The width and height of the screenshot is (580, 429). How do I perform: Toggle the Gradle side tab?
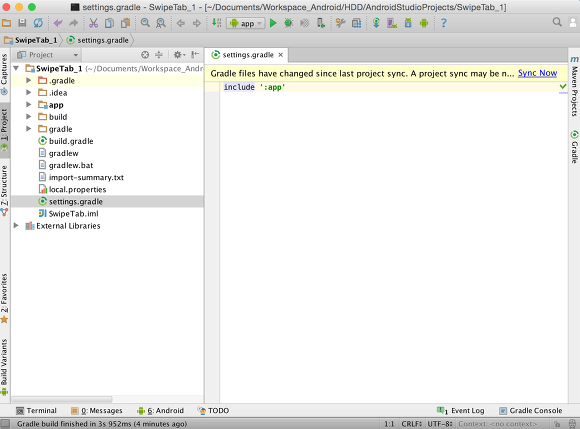click(x=574, y=146)
